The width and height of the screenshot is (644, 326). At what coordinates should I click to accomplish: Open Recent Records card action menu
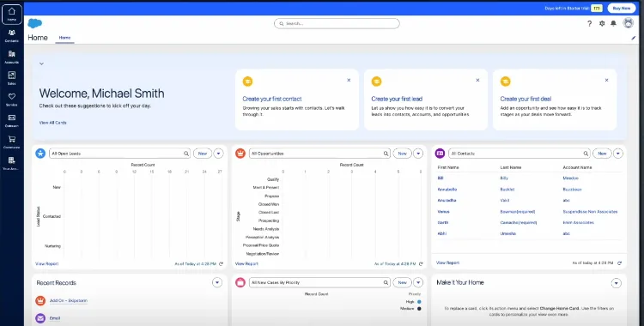217,282
